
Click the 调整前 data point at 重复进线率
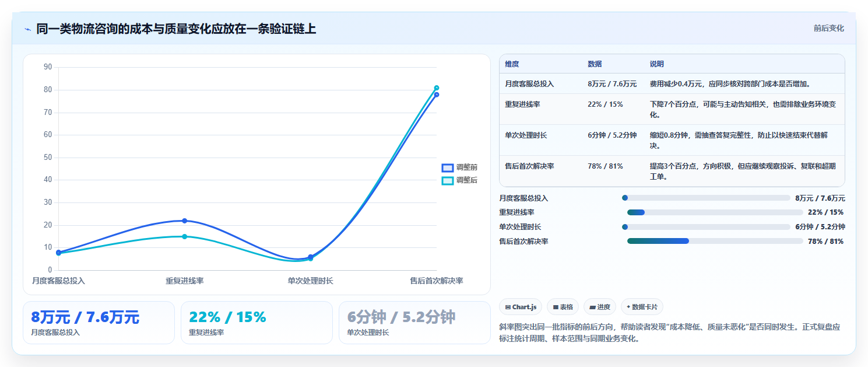pyautogui.click(x=184, y=221)
